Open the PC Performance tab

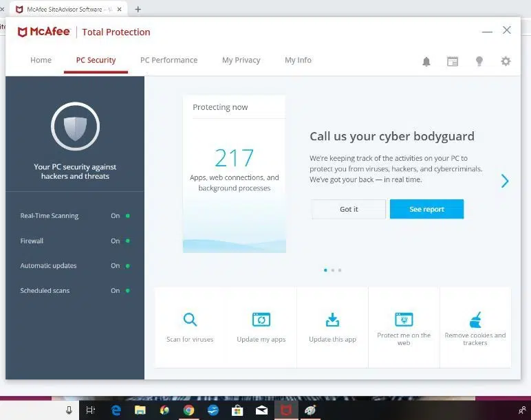[169, 60]
